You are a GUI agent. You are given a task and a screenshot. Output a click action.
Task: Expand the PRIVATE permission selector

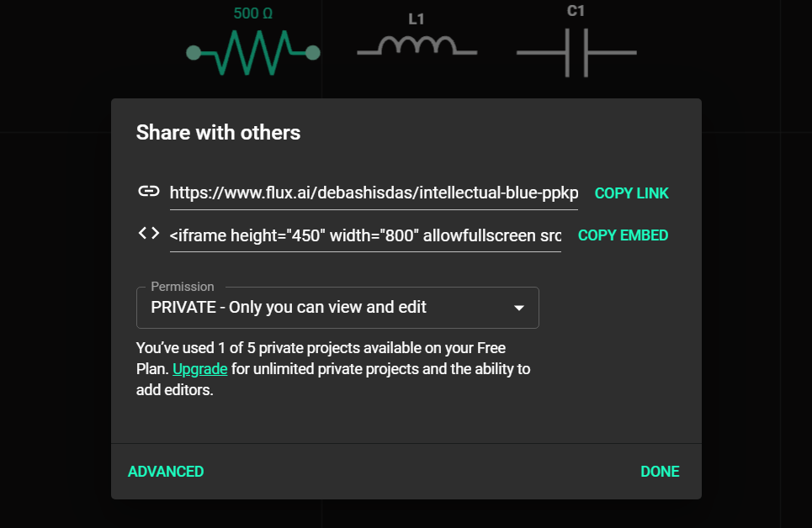point(337,307)
